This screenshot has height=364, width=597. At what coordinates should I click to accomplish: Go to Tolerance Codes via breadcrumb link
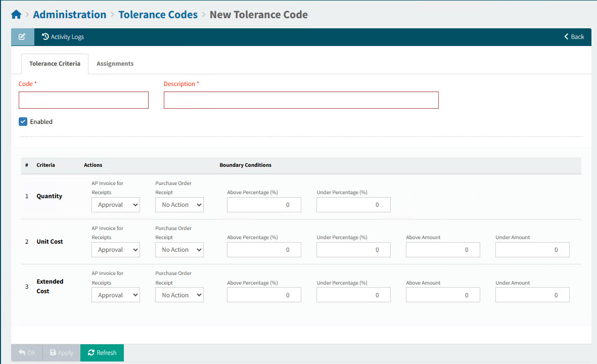pos(158,14)
